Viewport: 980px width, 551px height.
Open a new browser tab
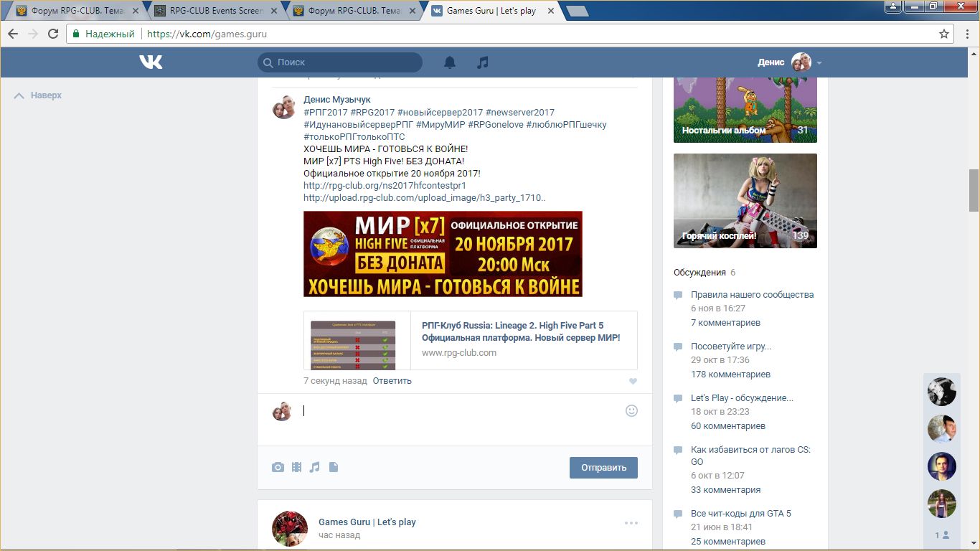click(577, 11)
